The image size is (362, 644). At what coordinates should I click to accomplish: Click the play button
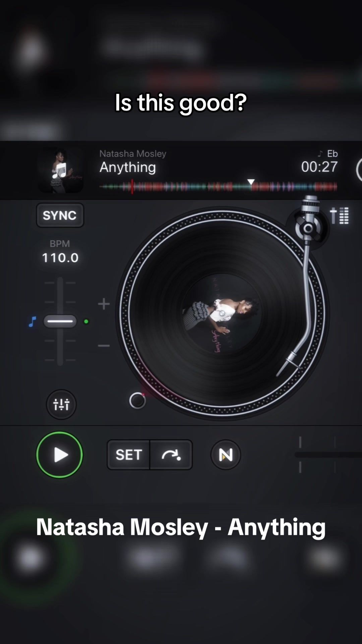60,455
